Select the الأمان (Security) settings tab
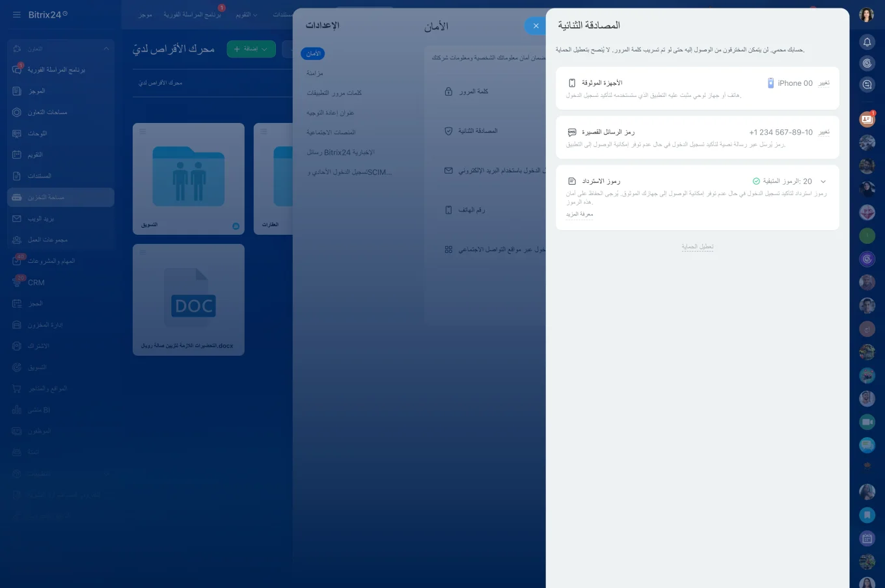The image size is (885, 588). pos(313,53)
